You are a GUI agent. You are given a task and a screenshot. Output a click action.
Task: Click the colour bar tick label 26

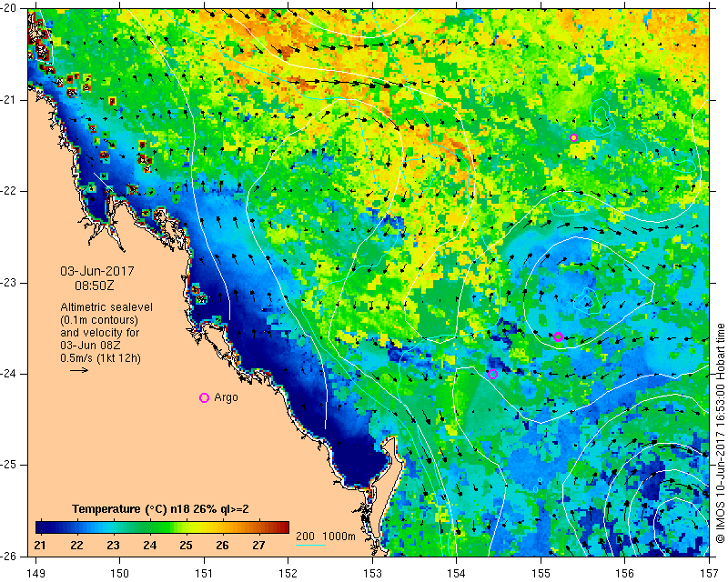[x=222, y=545]
